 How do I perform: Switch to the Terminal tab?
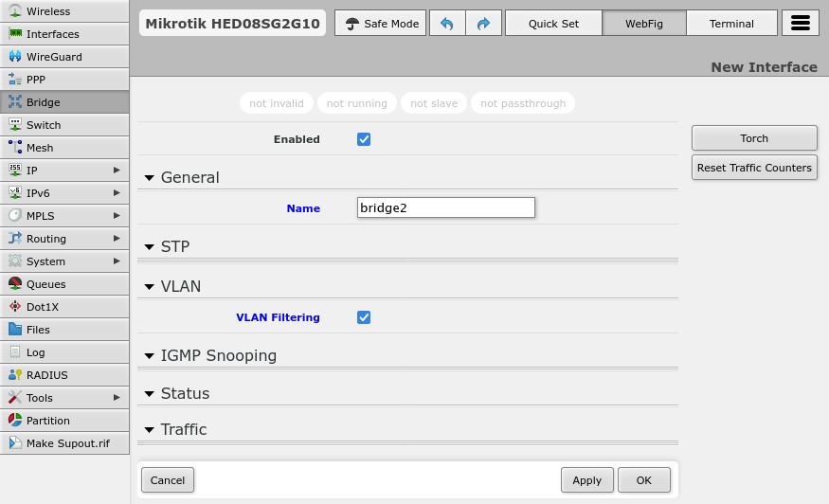pos(731,24)
